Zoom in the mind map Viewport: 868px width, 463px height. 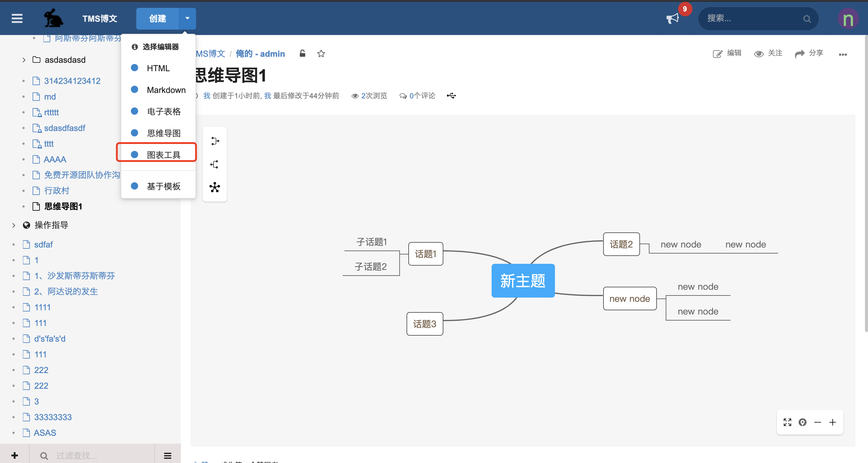point(833,422)
